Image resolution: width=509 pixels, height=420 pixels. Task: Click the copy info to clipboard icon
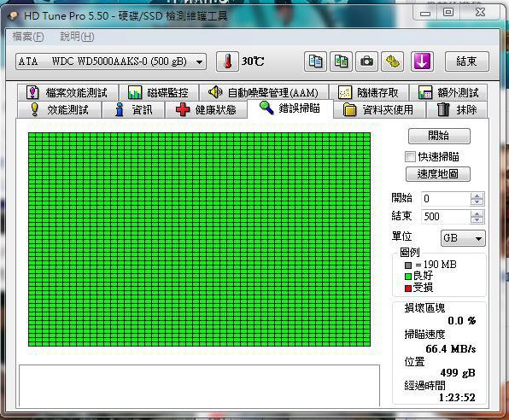point(315,61)
